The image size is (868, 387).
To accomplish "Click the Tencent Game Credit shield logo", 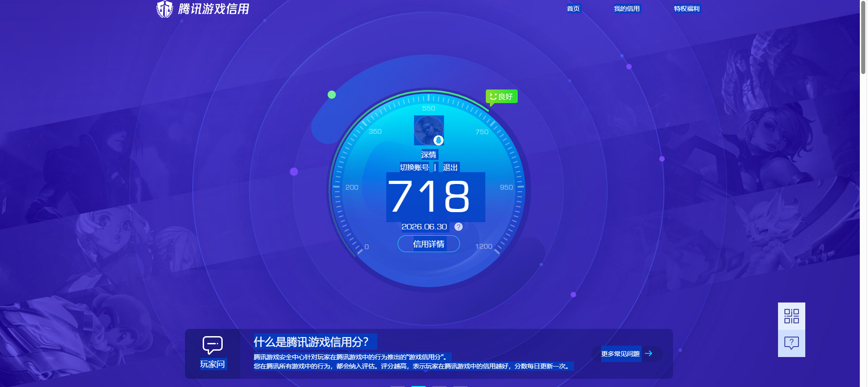I will [x=165, y=9].
